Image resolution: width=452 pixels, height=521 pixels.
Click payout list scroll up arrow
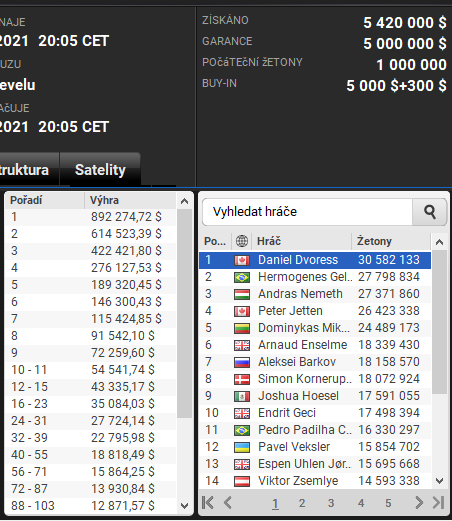pos(184,201)
